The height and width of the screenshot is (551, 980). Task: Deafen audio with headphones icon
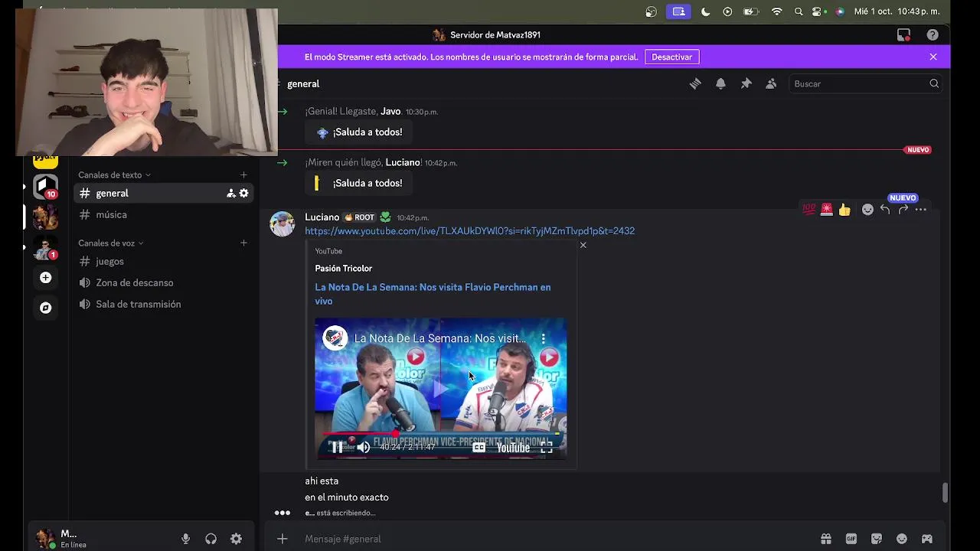coord(211,539)
